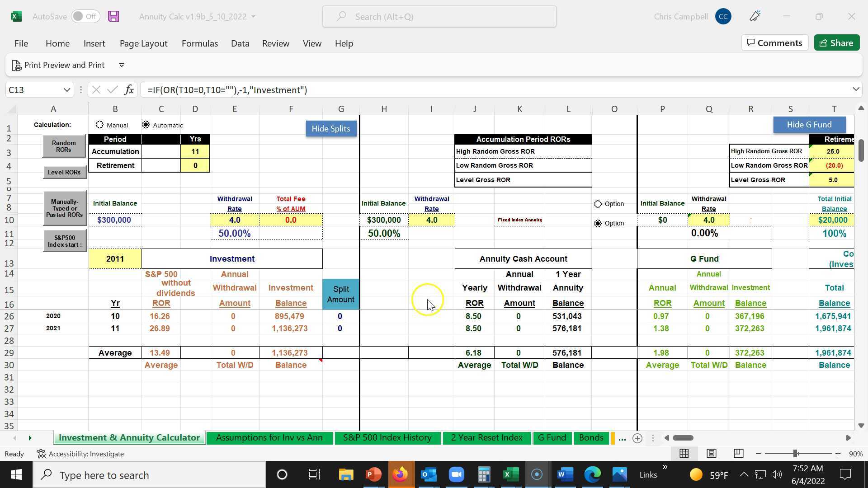The height and width of the screenshot is (488, 868).
Task: Click Print Preview and Print icon
Action: (x=17, y=66)
